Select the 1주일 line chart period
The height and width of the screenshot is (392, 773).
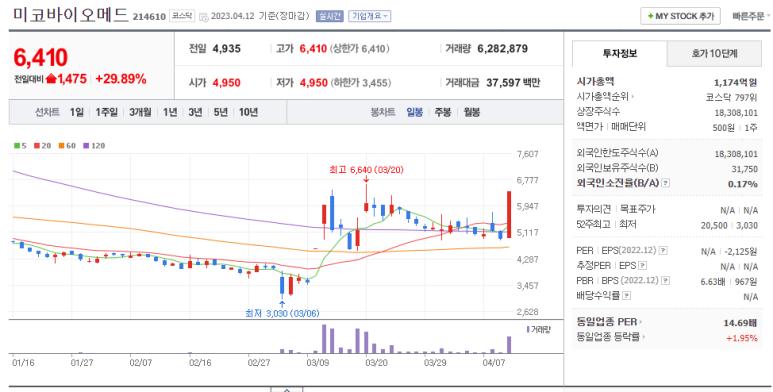(106, 112)
